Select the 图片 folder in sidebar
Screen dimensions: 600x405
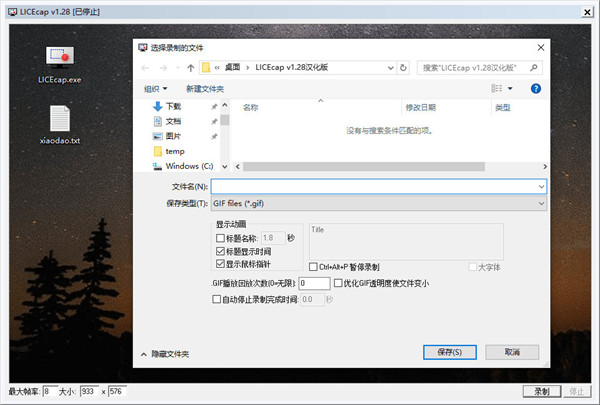(173, 135)
